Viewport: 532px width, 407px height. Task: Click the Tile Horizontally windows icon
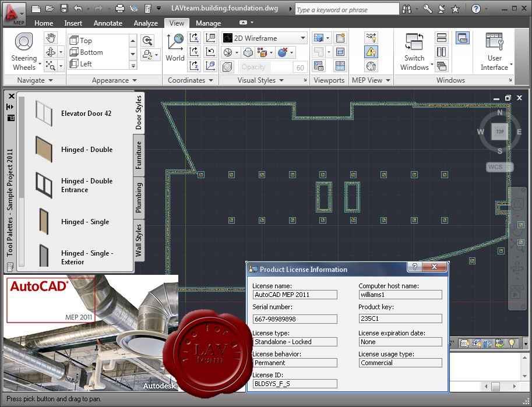coord(442,38)
